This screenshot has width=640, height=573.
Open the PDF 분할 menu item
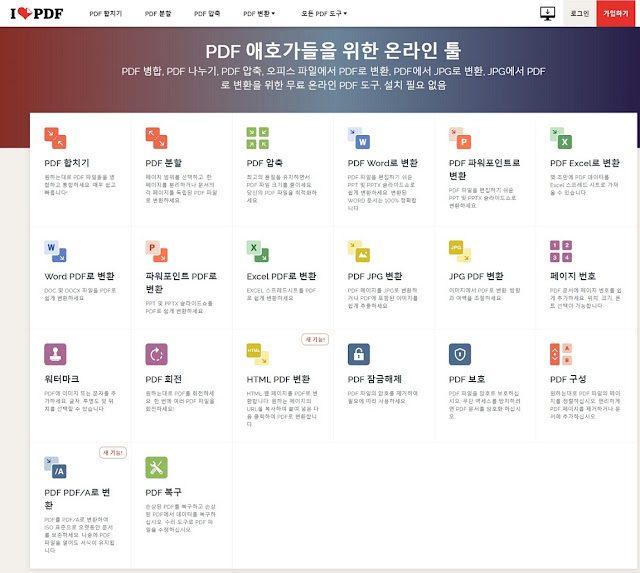point(158,13)
